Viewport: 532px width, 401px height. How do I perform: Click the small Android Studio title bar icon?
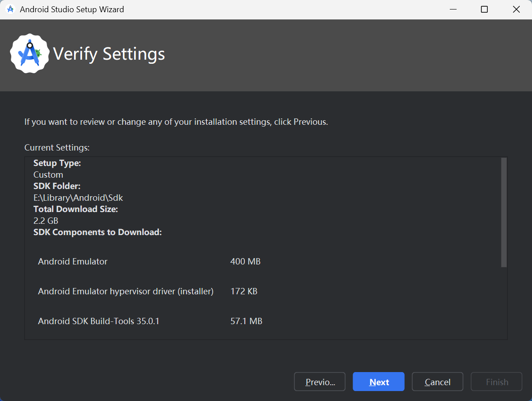[x=10, y=9]
